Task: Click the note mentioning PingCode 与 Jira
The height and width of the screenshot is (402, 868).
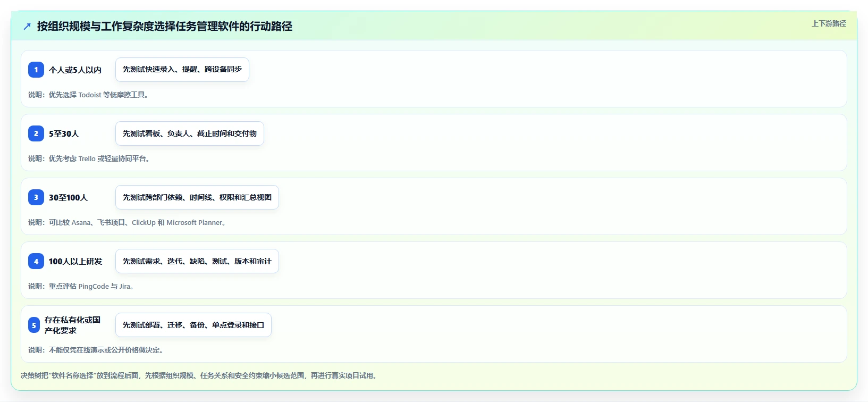Action: 82,286
